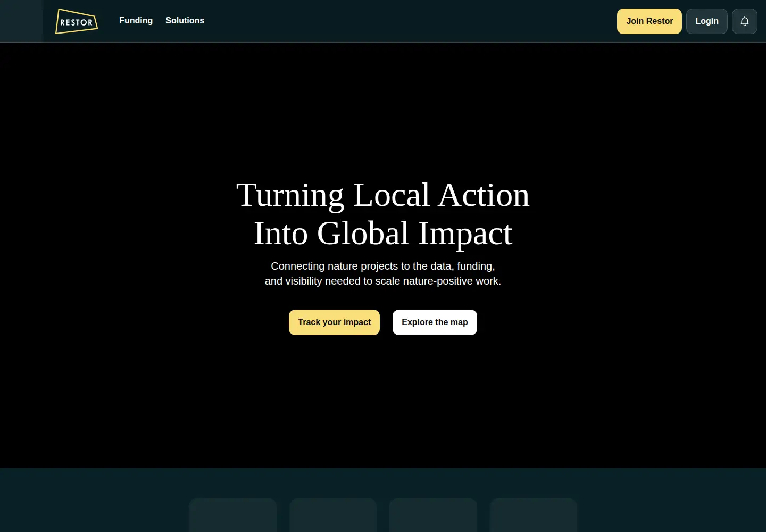Open the Funding menu
Screen dimensions: 766x532
coord(136,21)
